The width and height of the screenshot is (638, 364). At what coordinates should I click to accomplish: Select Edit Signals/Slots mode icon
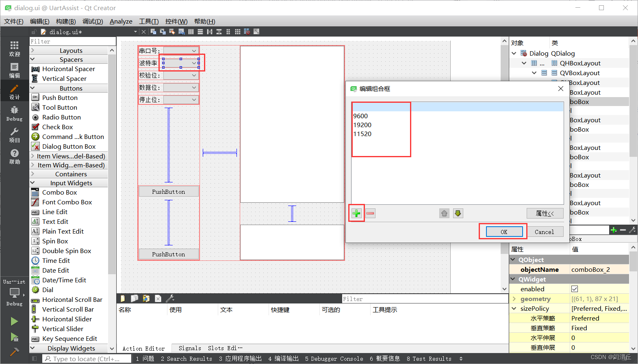tap(163, 32)
